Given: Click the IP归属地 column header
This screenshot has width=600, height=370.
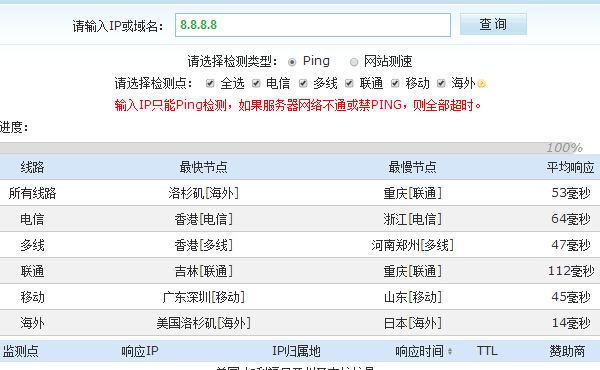Looking at the screenshot, I should [296, 351].
